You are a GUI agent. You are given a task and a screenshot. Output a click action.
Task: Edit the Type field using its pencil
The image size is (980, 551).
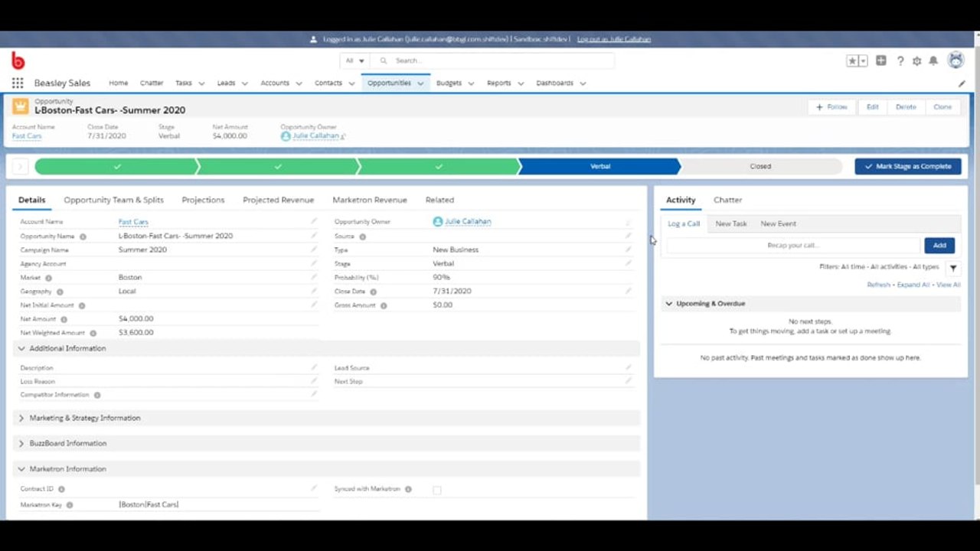point(629,249)
